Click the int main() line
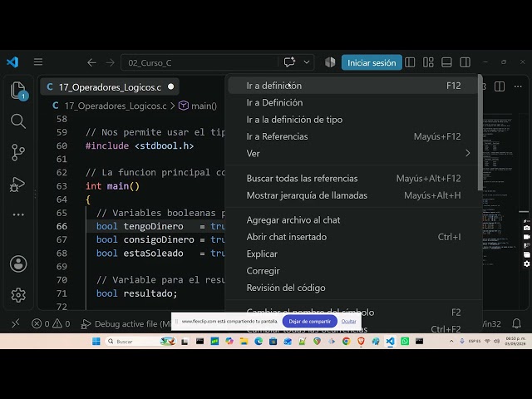The height and width of the screenshot is (399, 532). (x=112, y=186)
